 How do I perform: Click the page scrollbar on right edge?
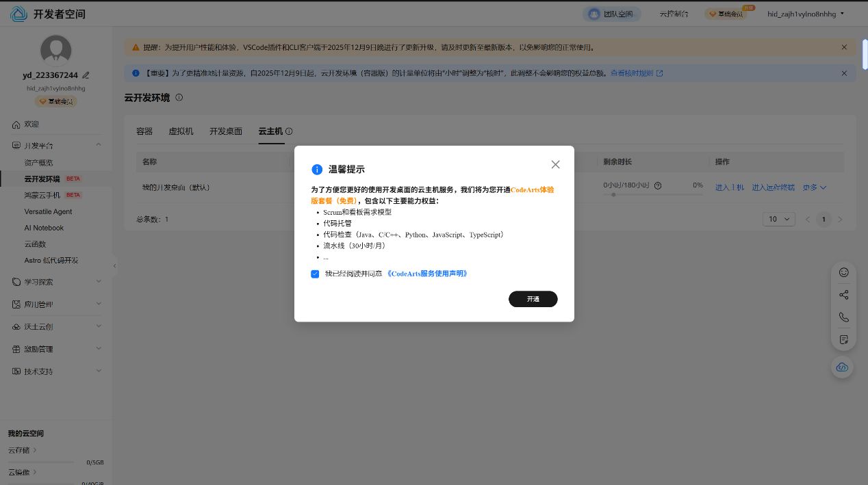pos(865,55)
